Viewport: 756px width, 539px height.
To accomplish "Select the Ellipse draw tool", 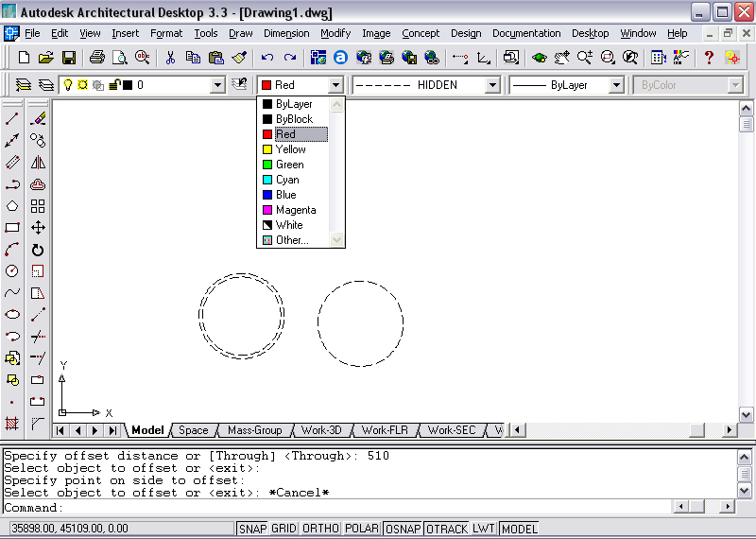I will pos(12,315).
